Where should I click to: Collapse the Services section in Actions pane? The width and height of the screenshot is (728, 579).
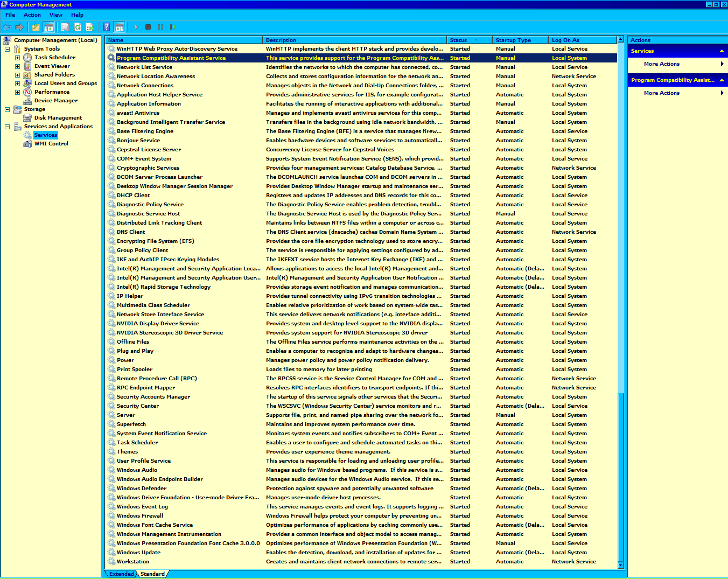pos(722,51)
